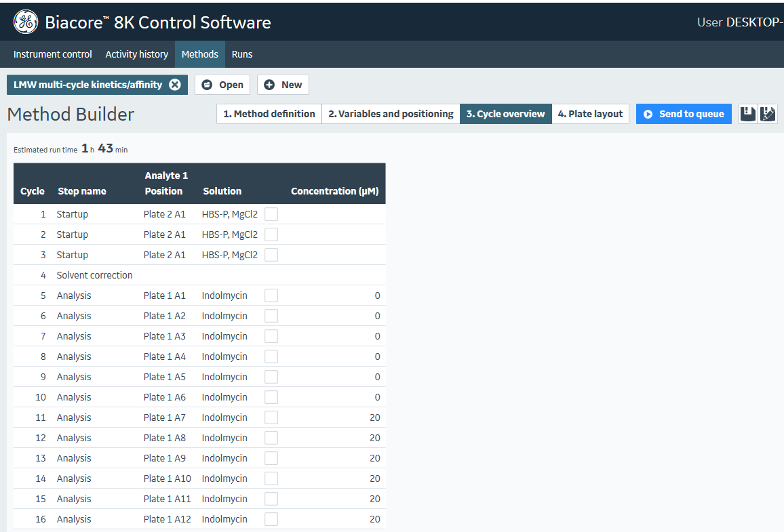Check the box for cycle 3 Startup

pyautogui.click(x=271, y=255)
